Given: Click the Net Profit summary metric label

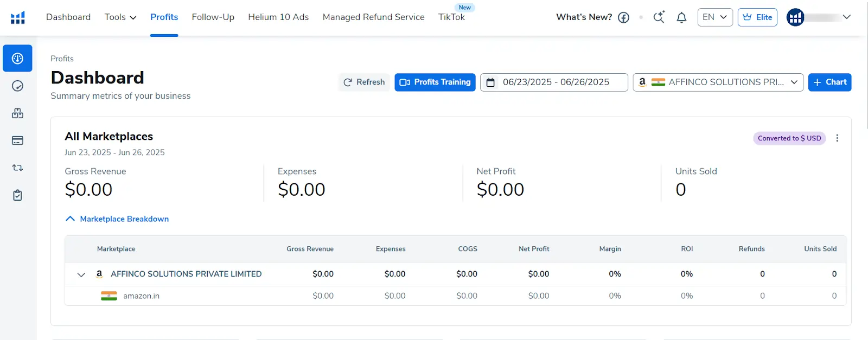Looking at the screenshot, I should [496, 171].
